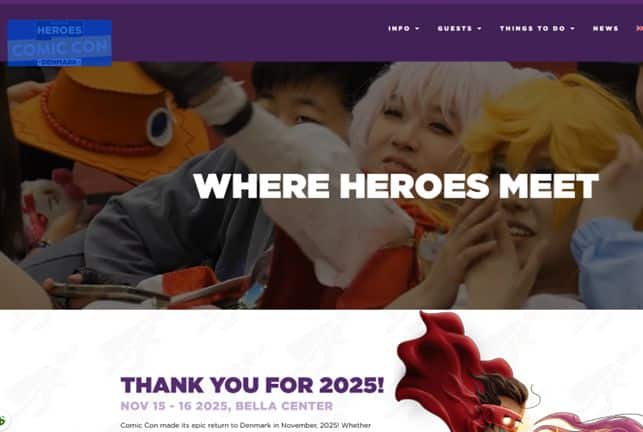Expand the arrow beside GUESTS
The image size is (643, 432).
[x=479, y=29]
